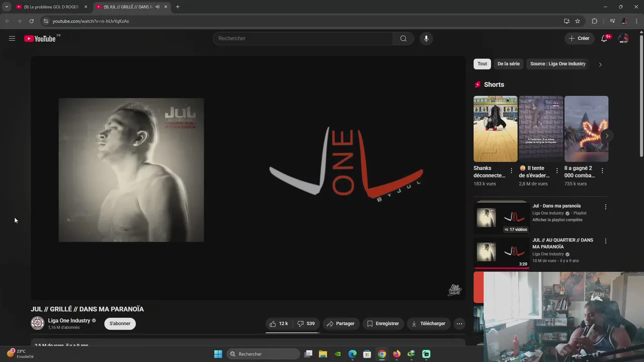Dislike the video with thumbs down
The image size is (644, 362).
pyautogui.click(x=306, y=324)
